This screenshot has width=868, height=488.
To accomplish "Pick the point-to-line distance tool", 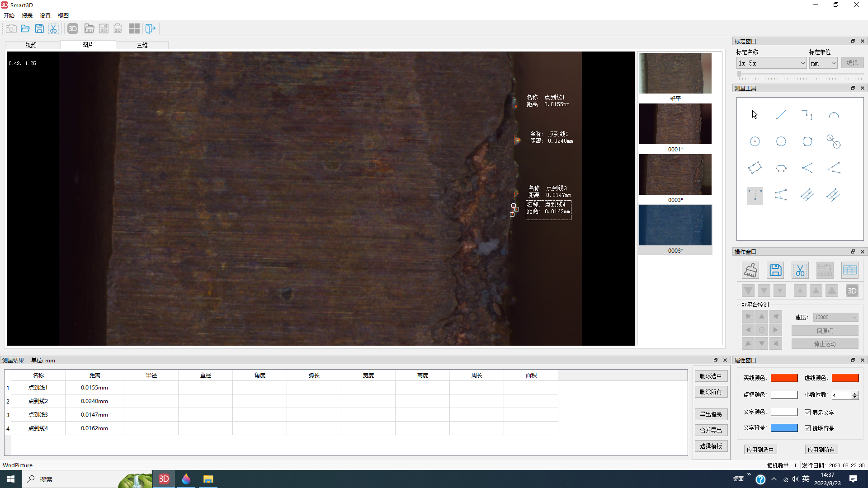I will click(x=755, y=195).
